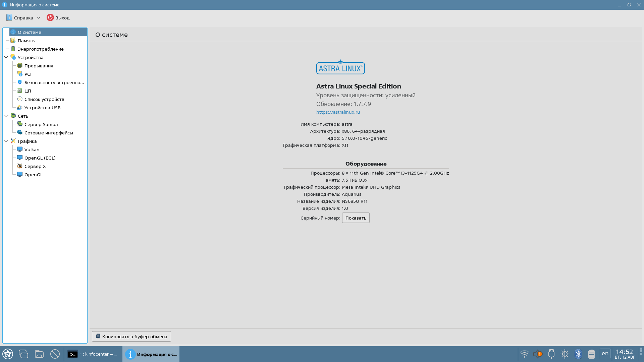Click the Bluetooth tray icon

tap(578, 354)
